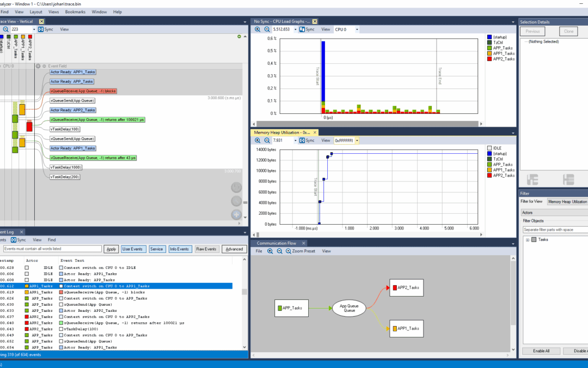Click the Clone button in Selection Details
Screen dimensions: 588x368
[x=569, y=32]
